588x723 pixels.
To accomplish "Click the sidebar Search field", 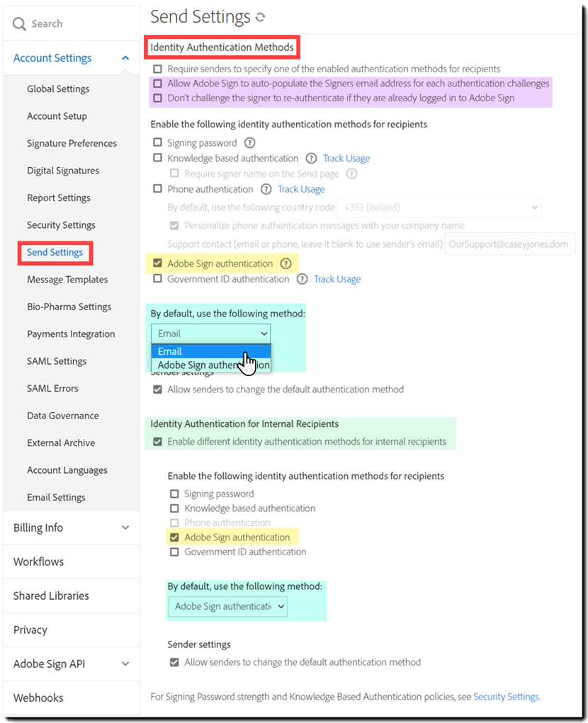I will point(72,23).
